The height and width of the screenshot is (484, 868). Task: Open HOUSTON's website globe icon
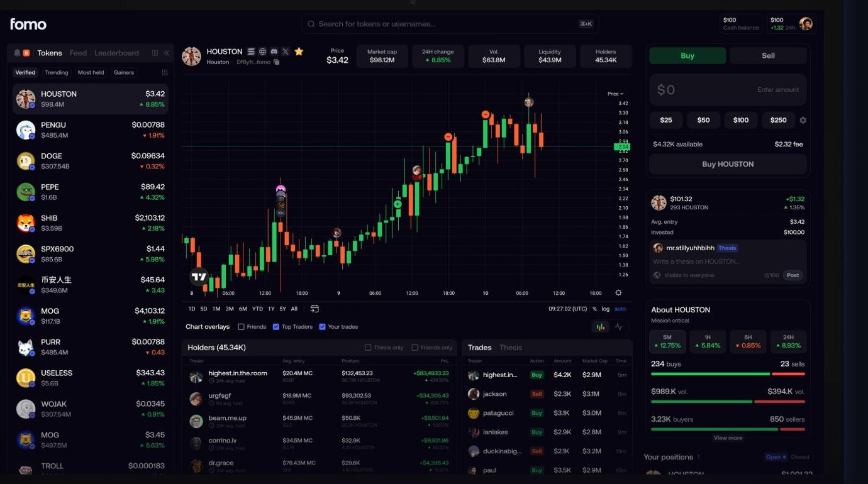[263, 52]
